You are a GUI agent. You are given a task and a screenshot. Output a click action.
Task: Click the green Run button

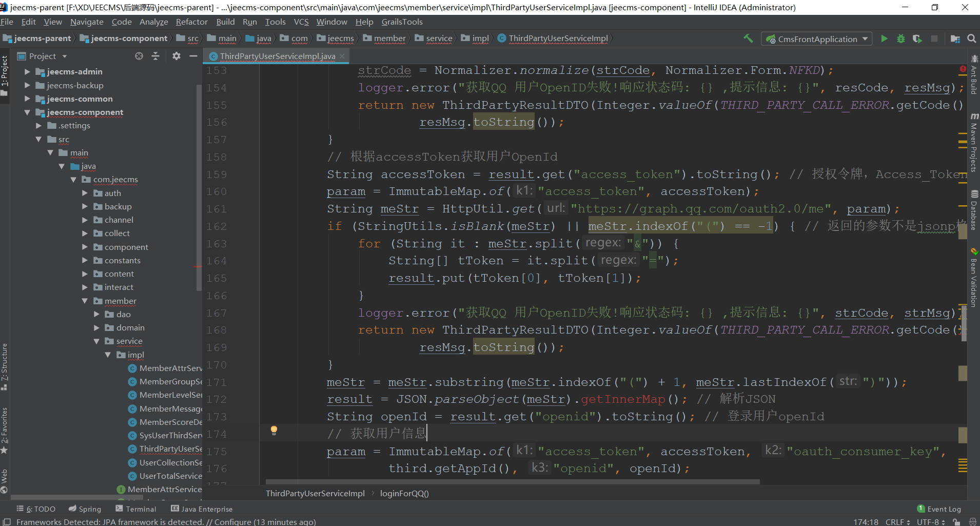pyautogui.click(x=884, y=39)
